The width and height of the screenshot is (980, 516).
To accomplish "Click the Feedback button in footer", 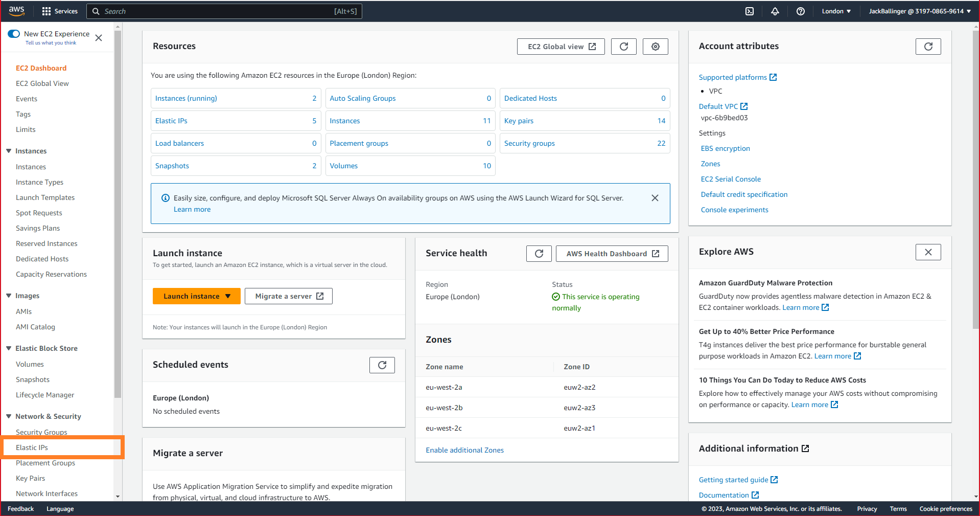I will pyautogui.click(x=20, y=509).
